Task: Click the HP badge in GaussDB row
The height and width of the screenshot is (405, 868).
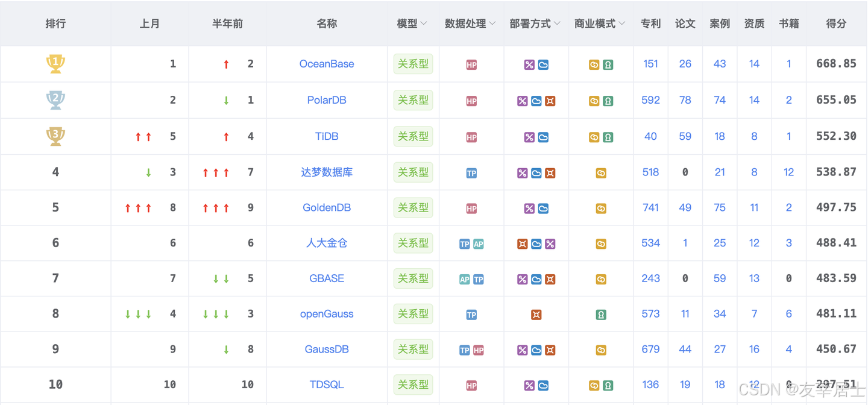Action: point(478,350)
